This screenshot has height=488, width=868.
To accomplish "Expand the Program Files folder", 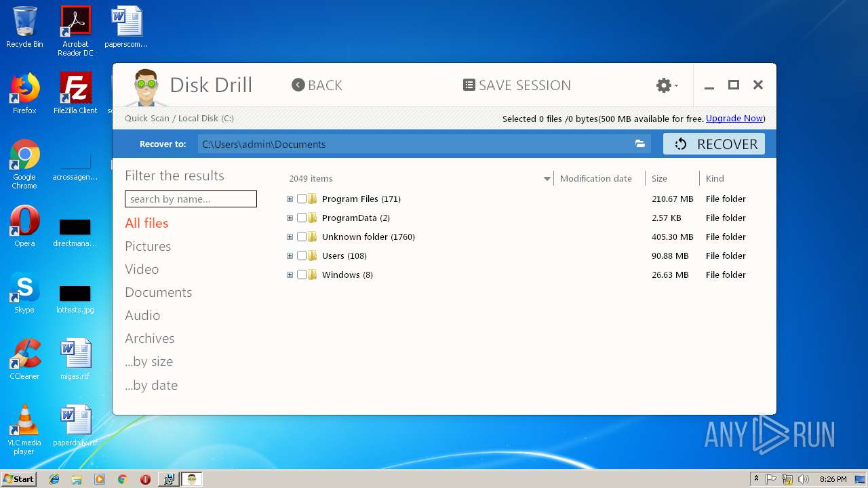I will [290, 199].
